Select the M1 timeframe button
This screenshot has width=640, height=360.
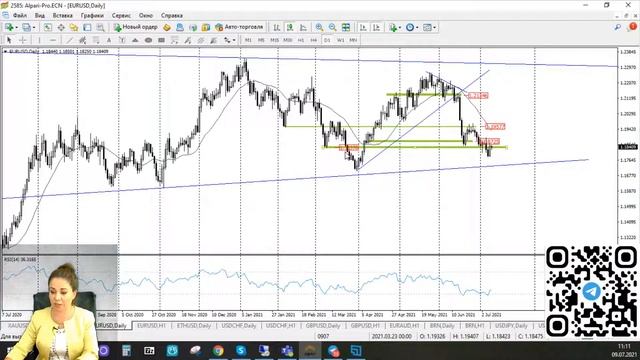click(x=248, y=40)
